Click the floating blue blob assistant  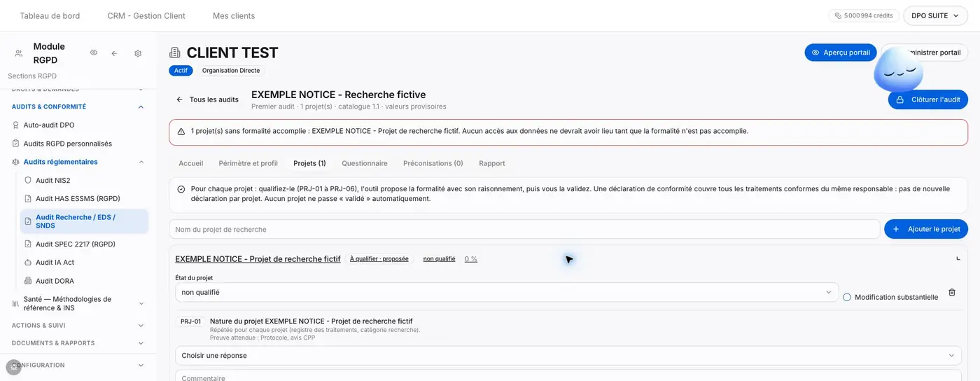pos(898,70)
